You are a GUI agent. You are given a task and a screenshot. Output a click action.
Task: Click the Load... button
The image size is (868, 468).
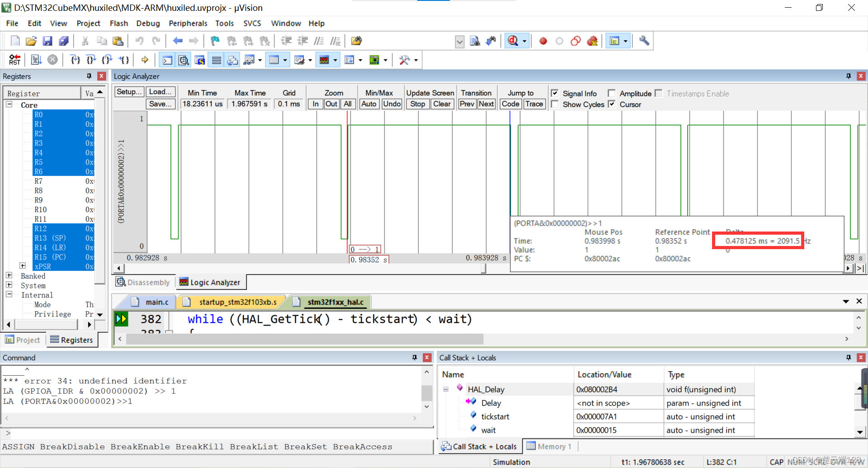160,92
